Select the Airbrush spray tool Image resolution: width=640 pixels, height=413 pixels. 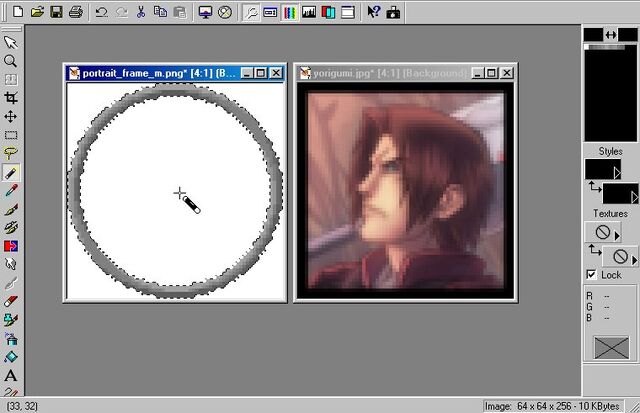(11, 338)
